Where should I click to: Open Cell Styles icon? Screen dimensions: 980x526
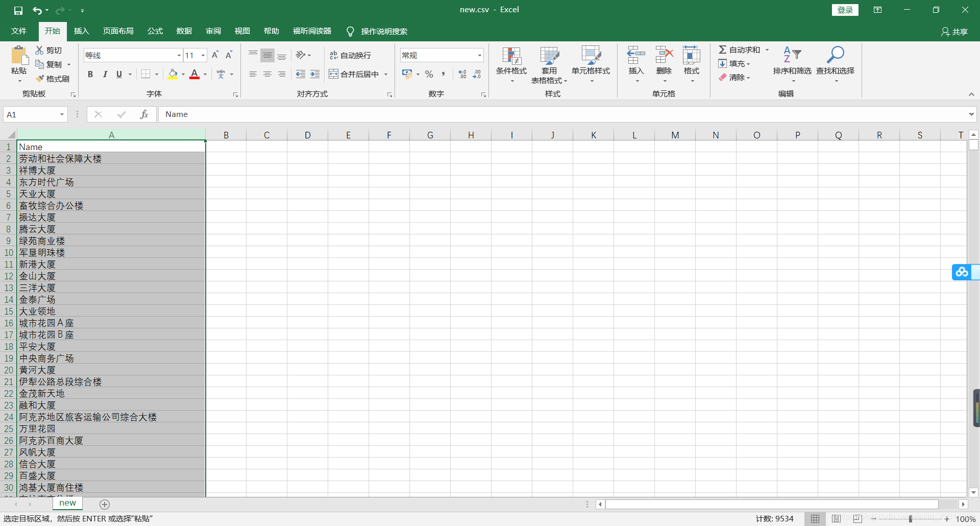click(591, 56)
